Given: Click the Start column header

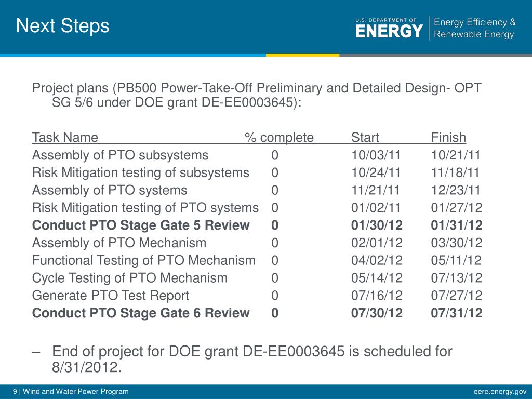Looking at the screenshot, I should point(365,137).
